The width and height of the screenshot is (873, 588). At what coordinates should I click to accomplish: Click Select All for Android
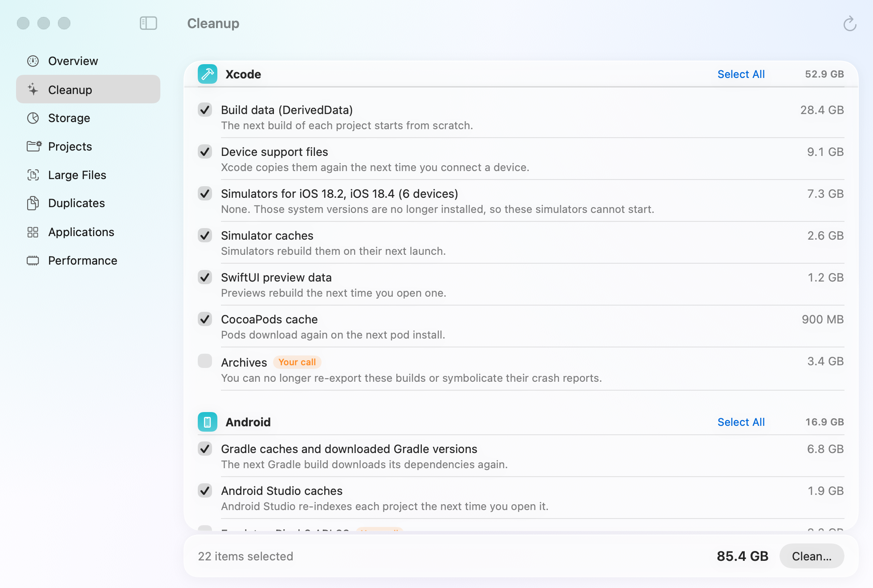pos(741,422)
